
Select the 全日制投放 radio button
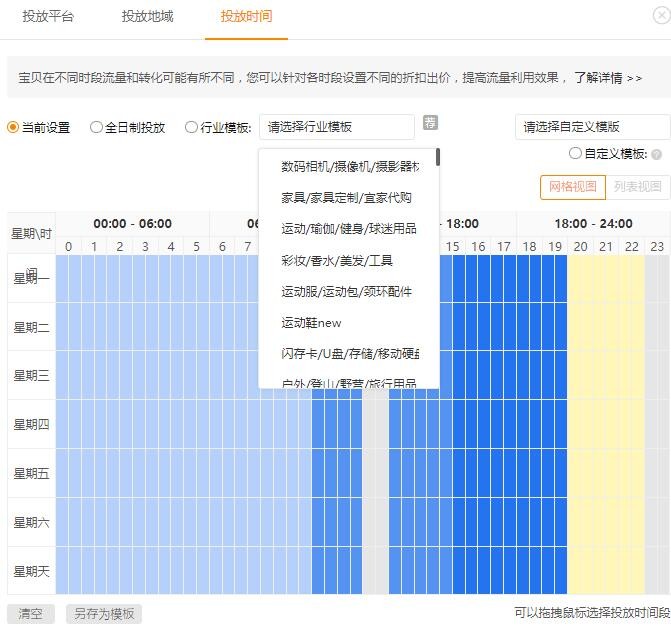(96, 127)
